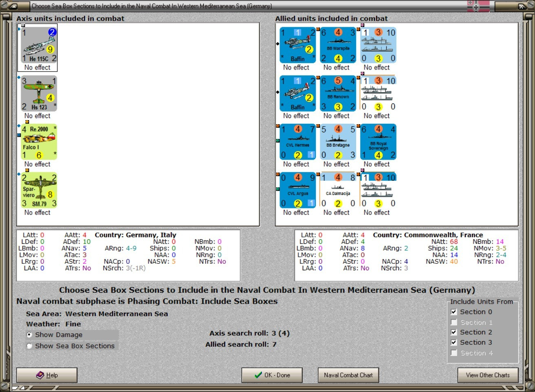Open the Help button

coord(47,375)
